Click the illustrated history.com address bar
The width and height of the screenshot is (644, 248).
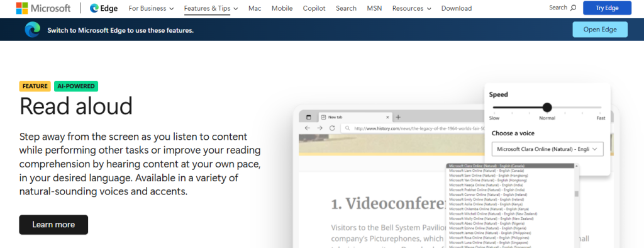[x=413, y=128]
